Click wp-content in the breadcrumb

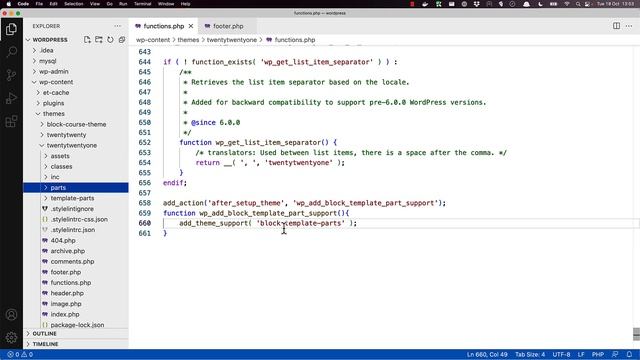coord(153,40)
